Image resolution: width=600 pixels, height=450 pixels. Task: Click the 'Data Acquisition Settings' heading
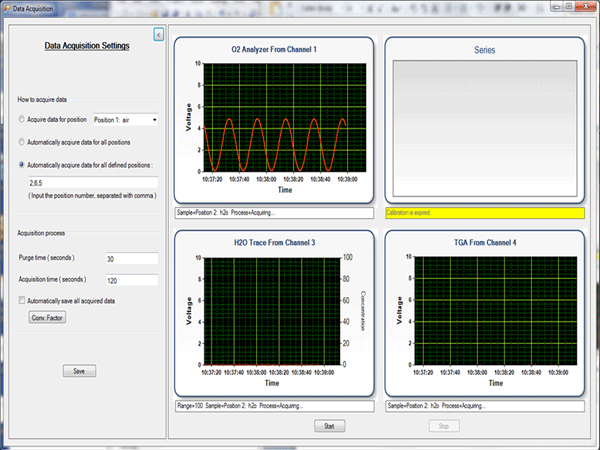[87, 46]
